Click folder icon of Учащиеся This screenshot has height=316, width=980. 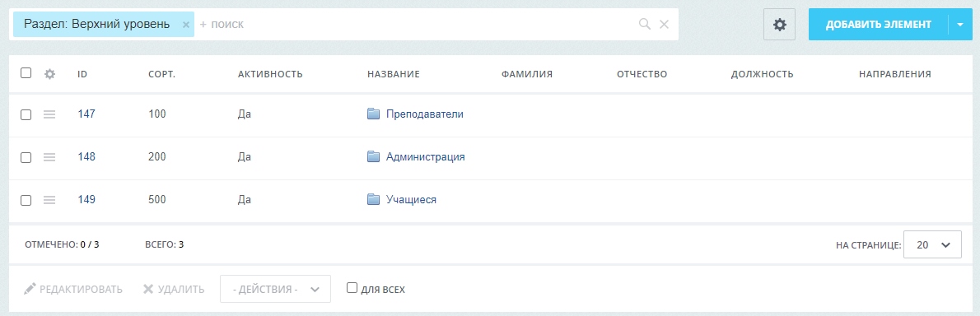[x=374, y=199]
